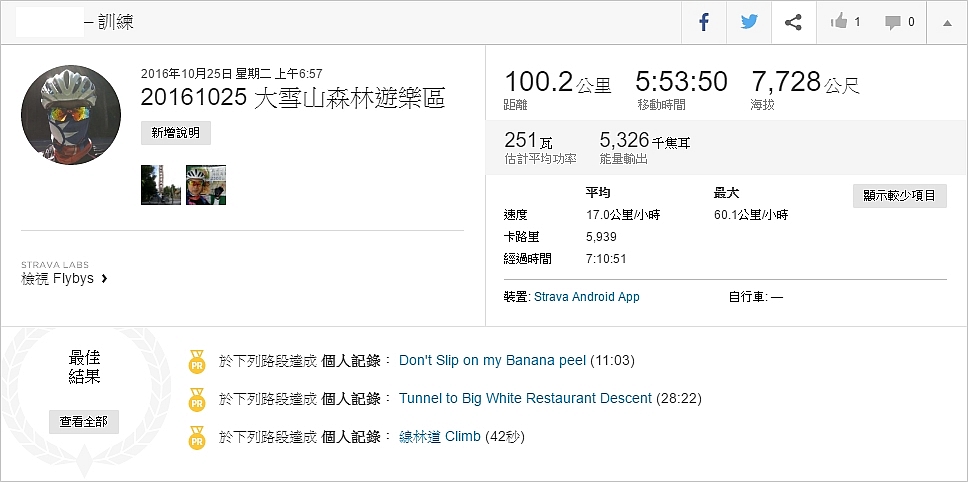Open the Strava Android App link
This screenshot has width=968, height=482.
tap(586, 297)
